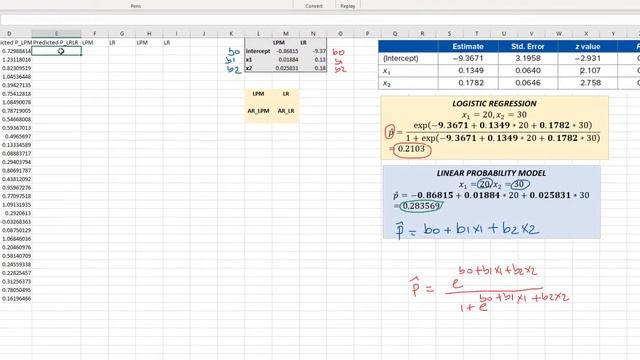Click the Predicted P_LRLR header cell

click(x=56, y=42)
